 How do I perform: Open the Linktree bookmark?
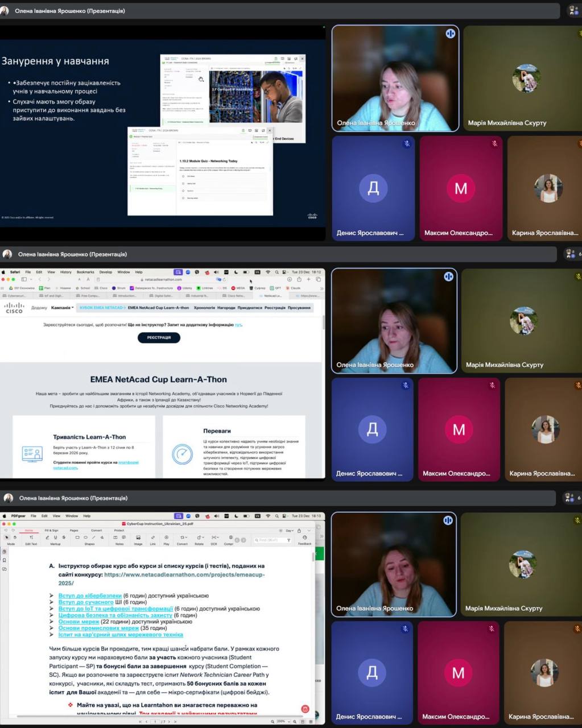click(204, 288)
